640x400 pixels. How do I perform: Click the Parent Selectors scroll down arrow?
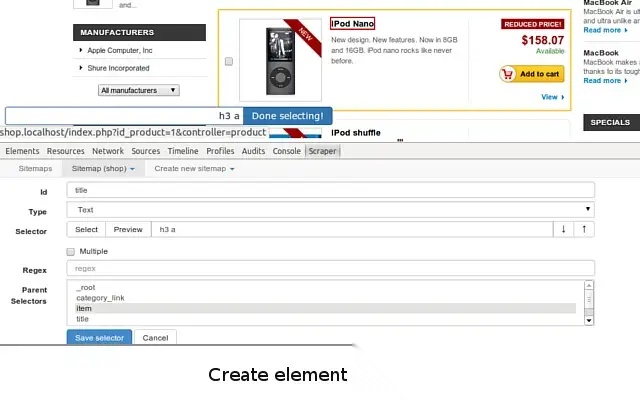pyautogui.click(x=589, y=320)
